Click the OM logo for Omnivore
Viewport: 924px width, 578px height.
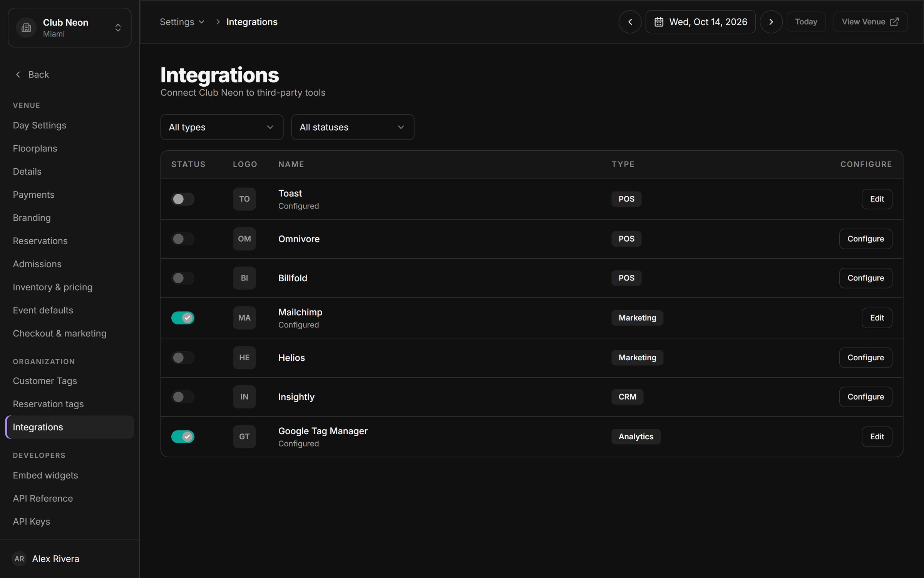point(244,239)
